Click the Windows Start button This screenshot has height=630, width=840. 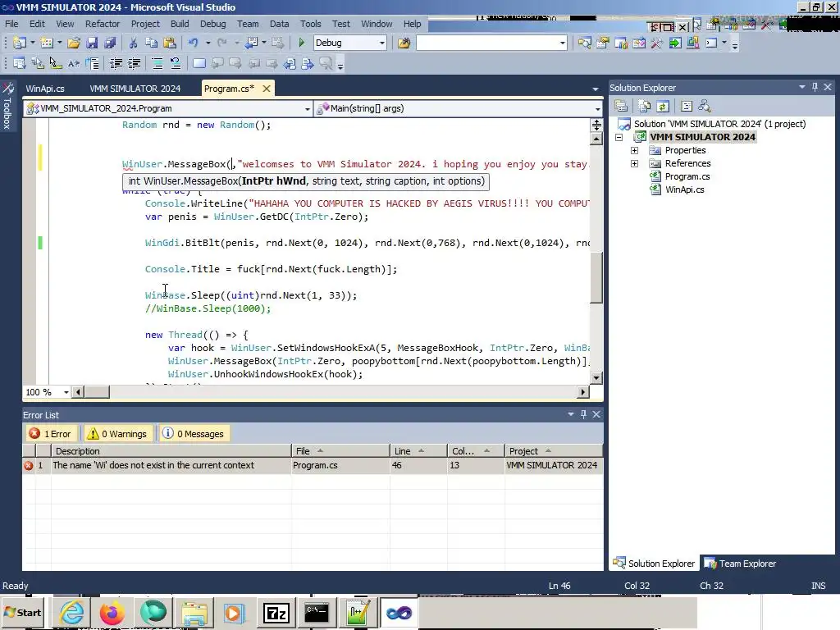[22, 612]
